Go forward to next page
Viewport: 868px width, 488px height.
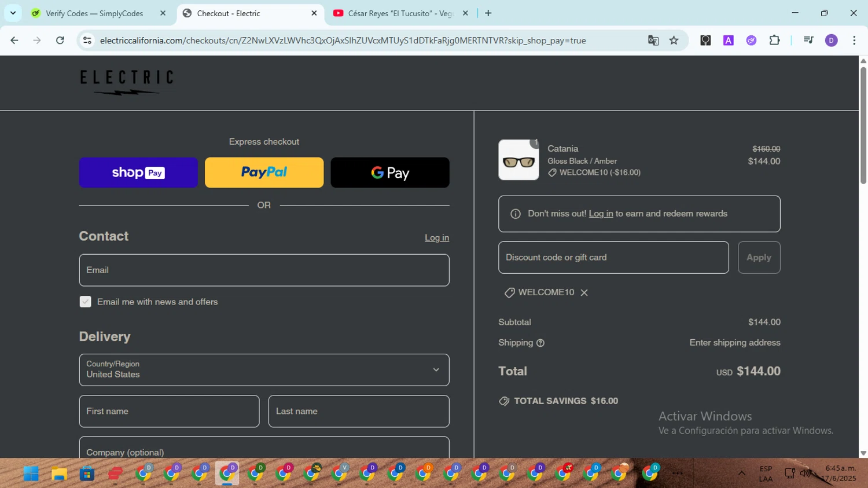tap(37, 41)
